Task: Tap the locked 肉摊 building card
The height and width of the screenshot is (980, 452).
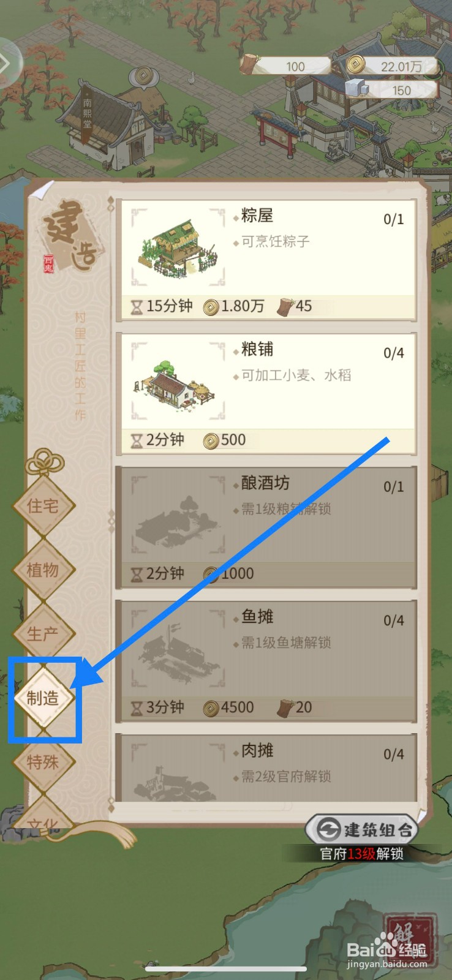Action: click(266, 767)
